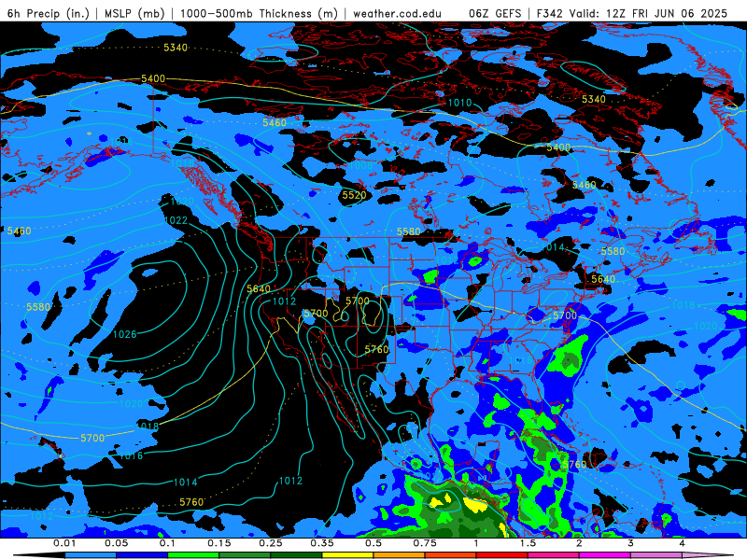Screen dimensions: 747x560
Task: Click the '06Z GEFS' model run label
Action: [x=496, y=13]
